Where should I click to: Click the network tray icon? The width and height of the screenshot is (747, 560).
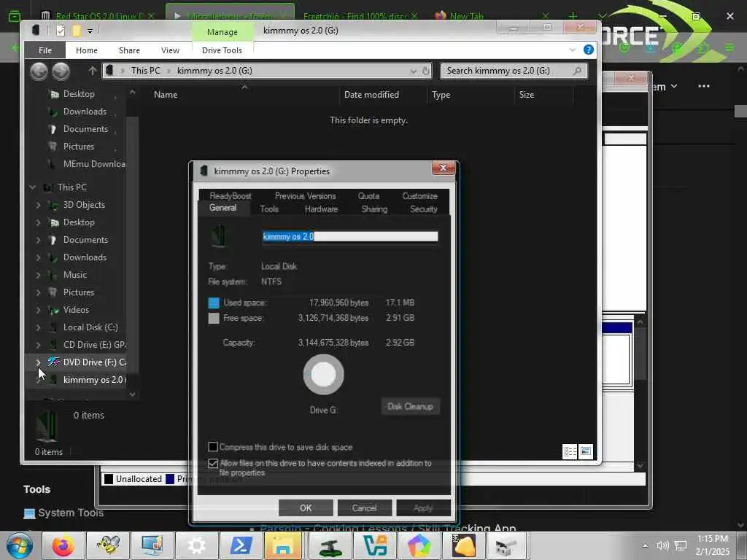681,545
